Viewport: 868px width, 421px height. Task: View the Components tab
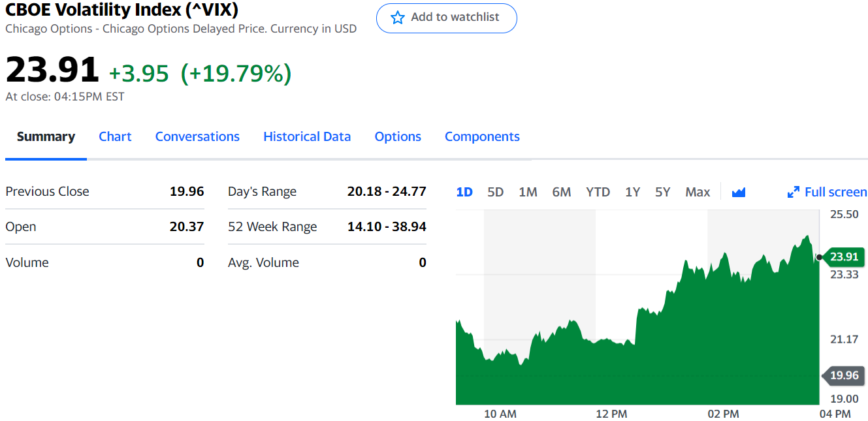[x=482, y=136]
